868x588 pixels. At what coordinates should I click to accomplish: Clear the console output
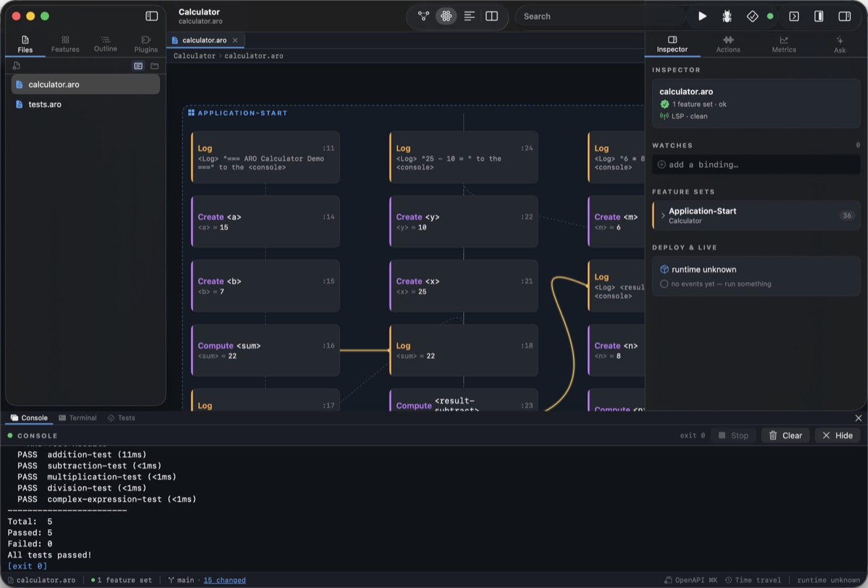click(786, 436)
